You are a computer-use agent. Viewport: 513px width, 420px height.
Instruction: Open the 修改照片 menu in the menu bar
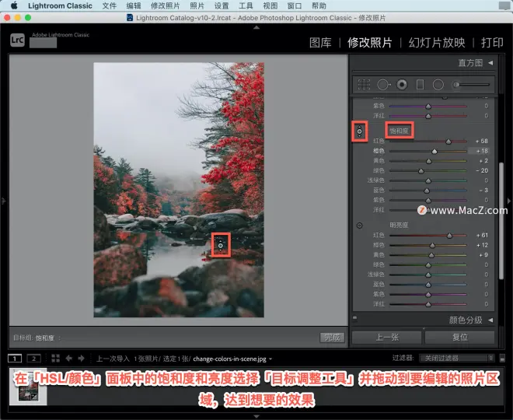click(166, 5)
